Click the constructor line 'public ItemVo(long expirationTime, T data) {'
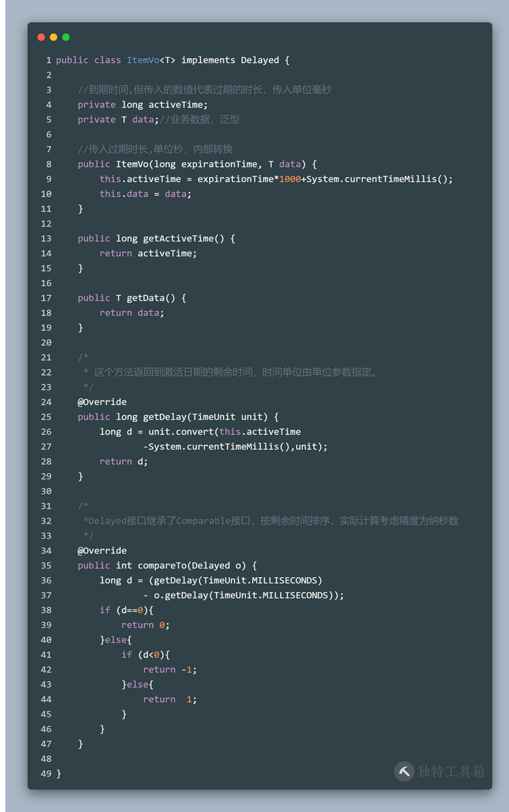 pos(197,164)
